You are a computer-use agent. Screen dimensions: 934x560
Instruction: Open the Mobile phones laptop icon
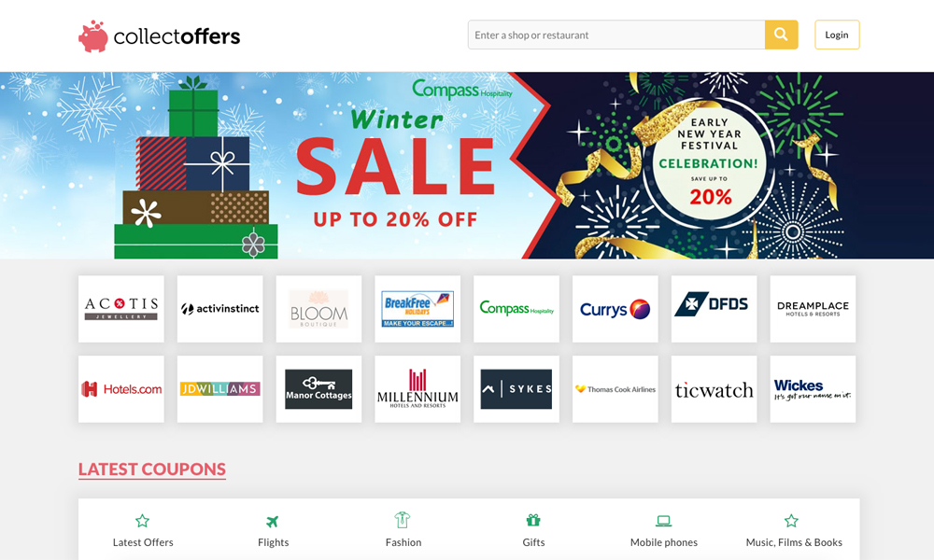(663, 522)
